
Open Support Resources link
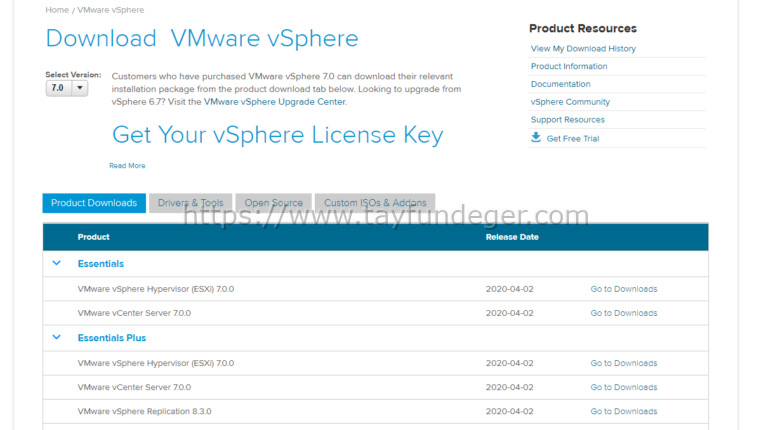pyautogui.click(x=567, y=120)
